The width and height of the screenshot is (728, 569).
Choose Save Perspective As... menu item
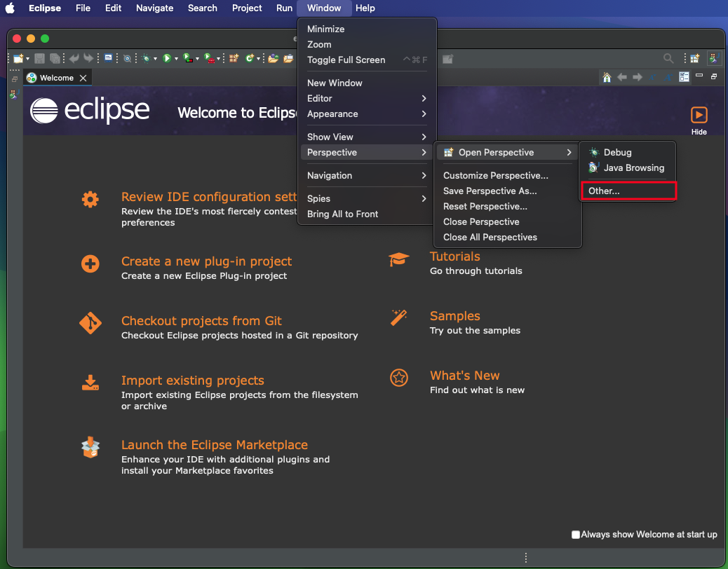click(507, 191)
